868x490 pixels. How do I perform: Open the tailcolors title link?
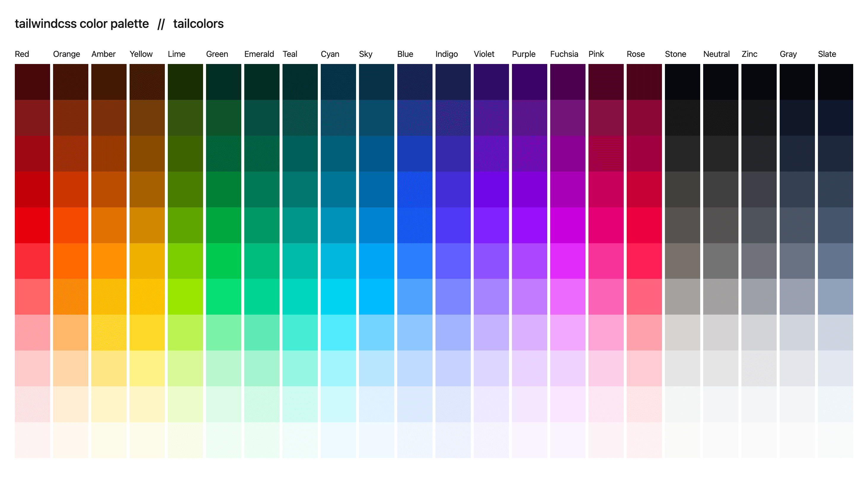point(198,24)
